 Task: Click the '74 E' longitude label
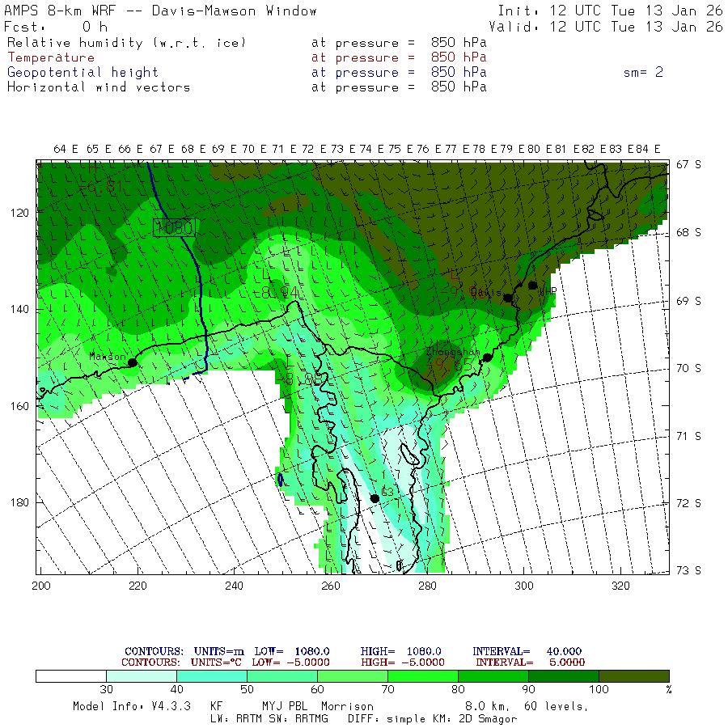tap(371, 149)
